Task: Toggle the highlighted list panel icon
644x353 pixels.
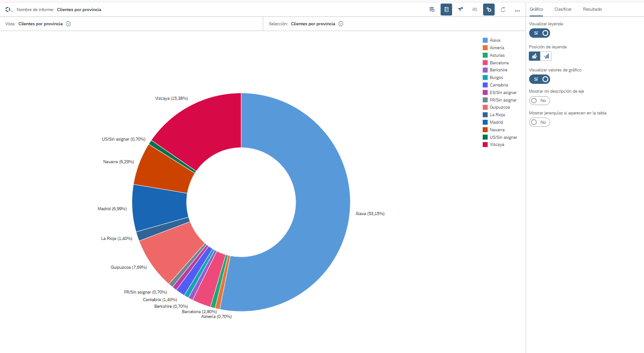Action: 446,9
